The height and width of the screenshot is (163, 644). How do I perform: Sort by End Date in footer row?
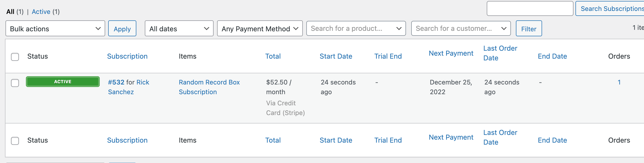point(552,140)
